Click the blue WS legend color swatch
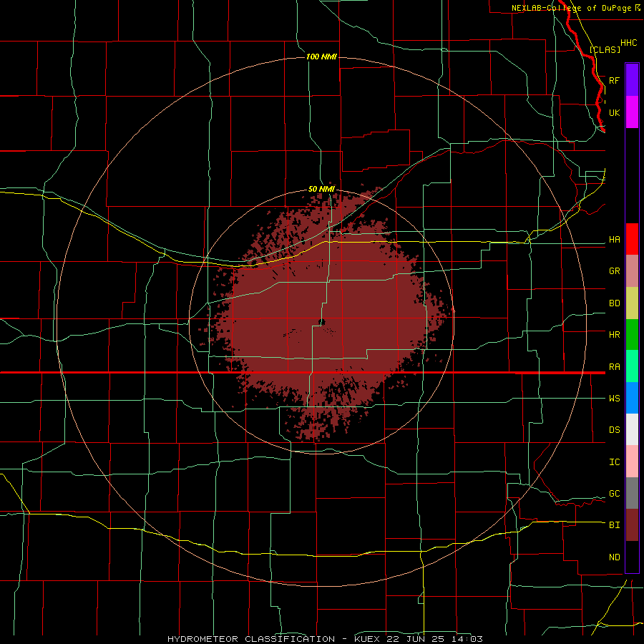 pos(632,398)
